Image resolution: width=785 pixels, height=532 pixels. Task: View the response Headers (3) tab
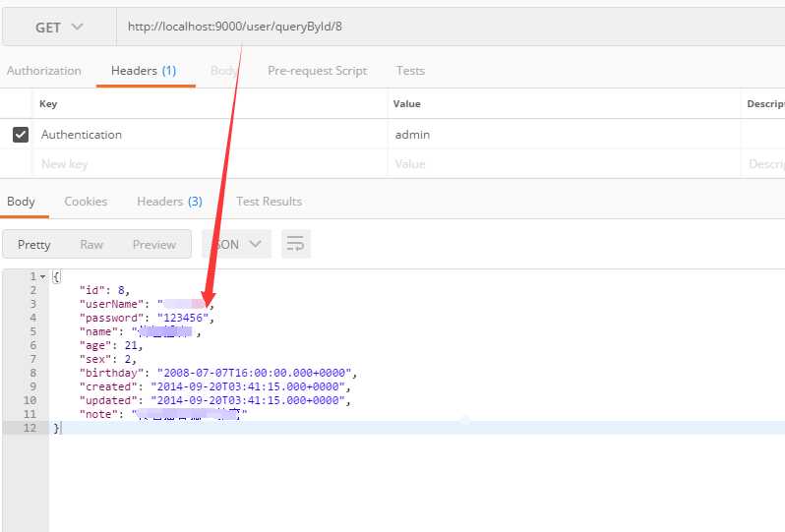(169, 202)
